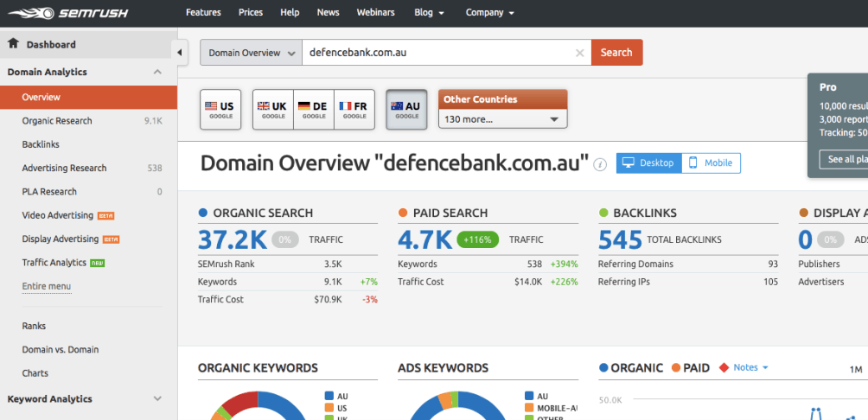
Task: Open the Blog dropdown menu
Action: 429,12
